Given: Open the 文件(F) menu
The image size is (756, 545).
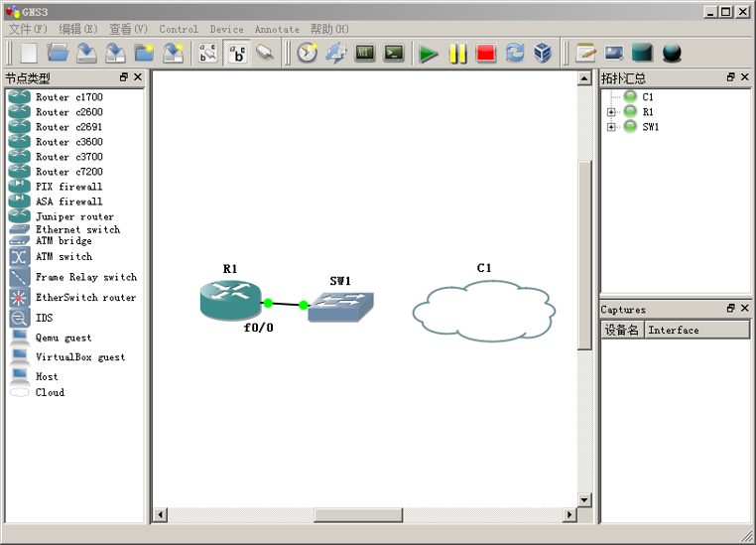Looking at the screenshot, I should click(28, 29).
